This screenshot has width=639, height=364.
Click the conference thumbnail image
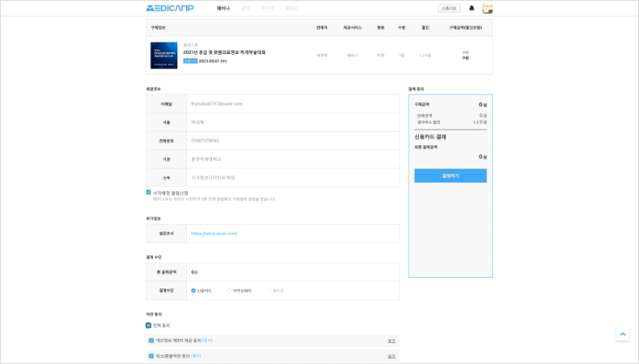[x=163, y=56]
